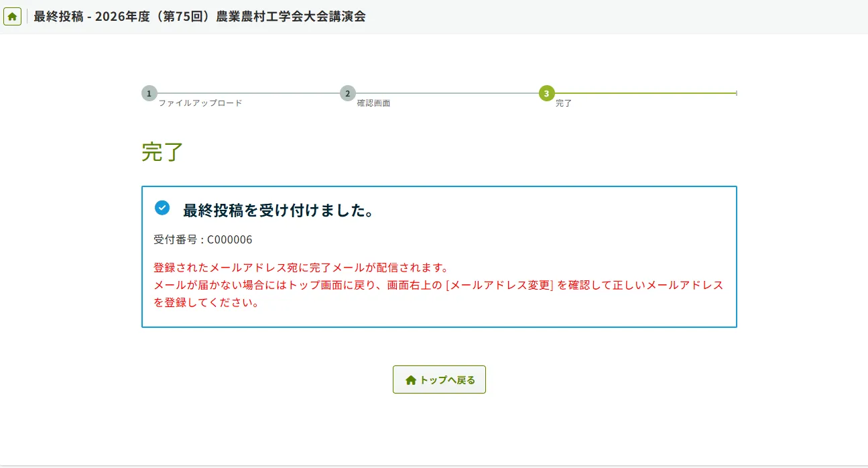Select the 確認画面 step label

(x=373, y=103)
